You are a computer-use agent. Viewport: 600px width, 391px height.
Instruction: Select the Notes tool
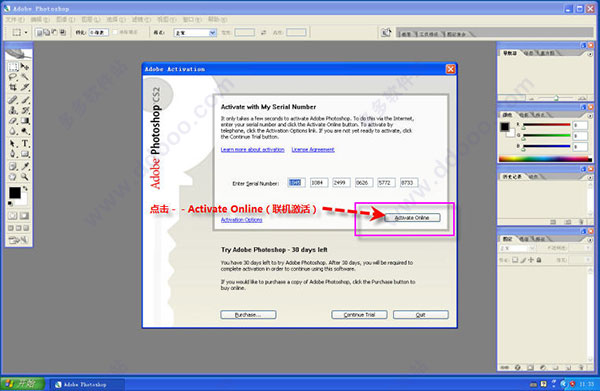click(x=13, y=166)
